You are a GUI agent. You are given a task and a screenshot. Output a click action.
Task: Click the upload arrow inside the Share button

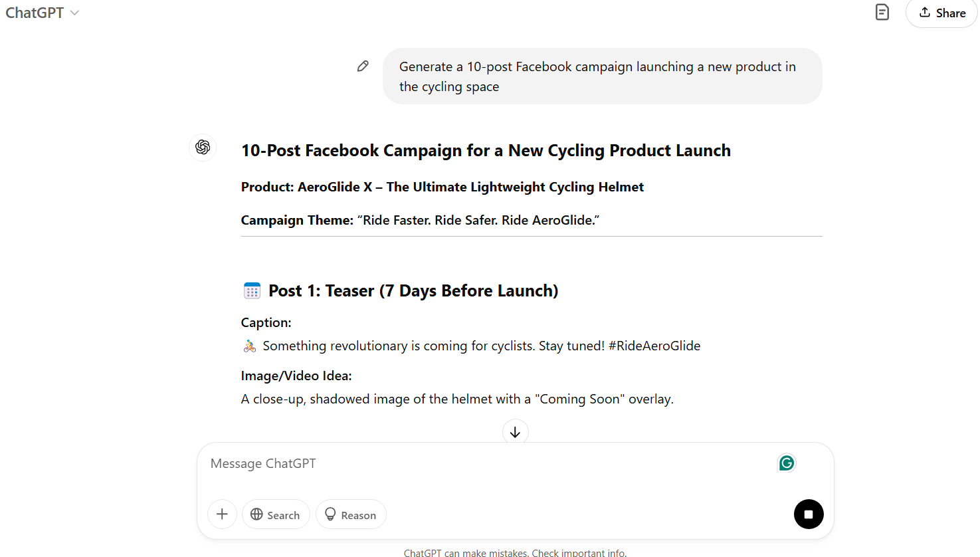[x=926, y=13]
